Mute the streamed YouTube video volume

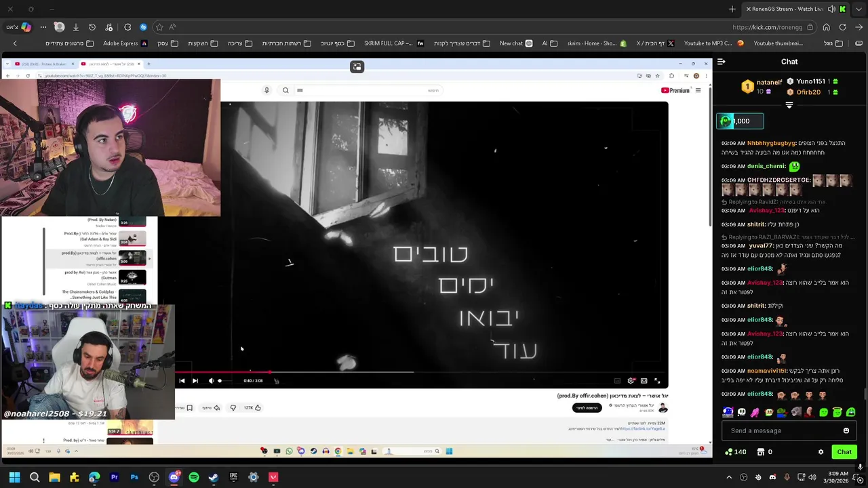pos(211,381)
